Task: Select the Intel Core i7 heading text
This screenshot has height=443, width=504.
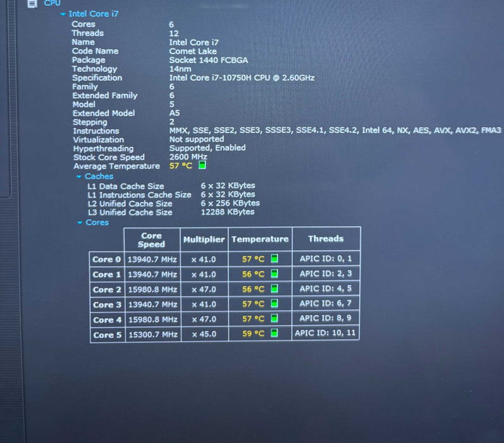Action: 94,14
